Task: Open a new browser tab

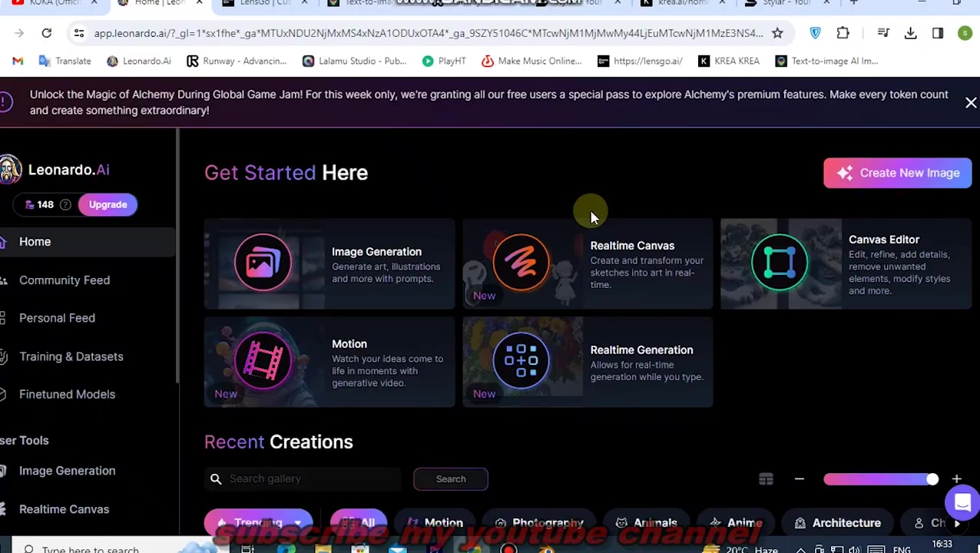Action: pyautogui.click(x=853, y=3)
